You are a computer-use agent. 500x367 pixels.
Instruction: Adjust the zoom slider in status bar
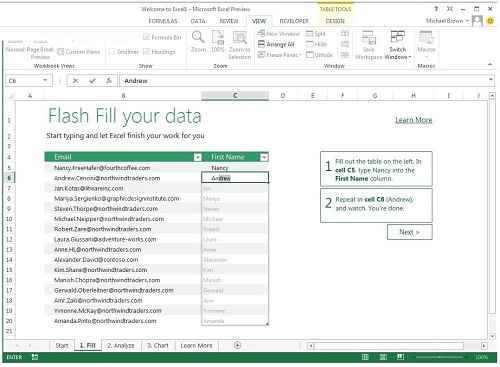pos(440,357)
